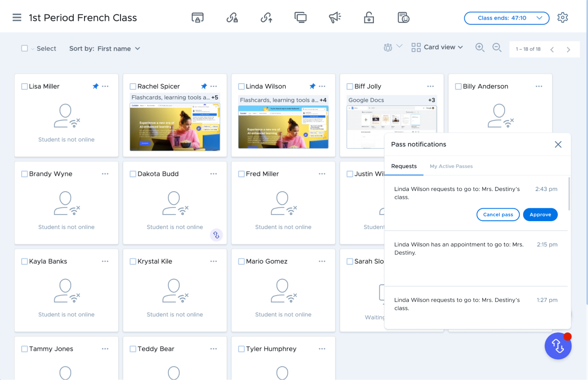Switch to the Requests tab

click(404, 166)
